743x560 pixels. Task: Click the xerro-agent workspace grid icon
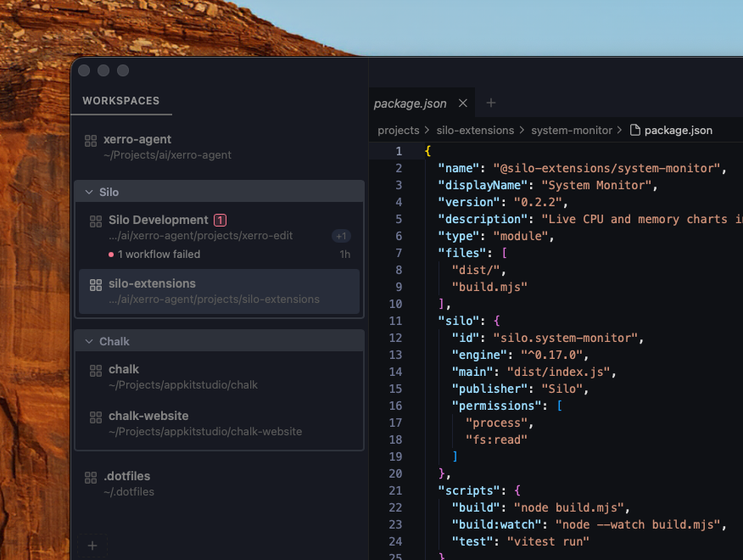click(91, 141)
